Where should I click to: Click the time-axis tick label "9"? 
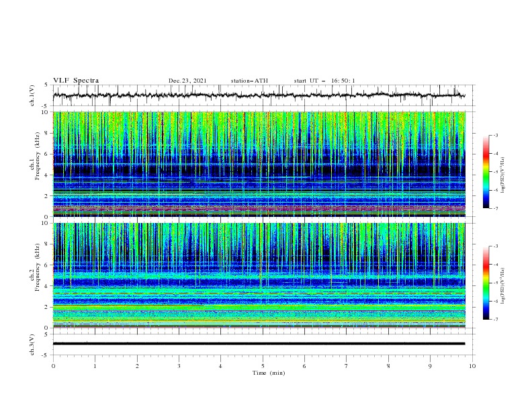430,366
